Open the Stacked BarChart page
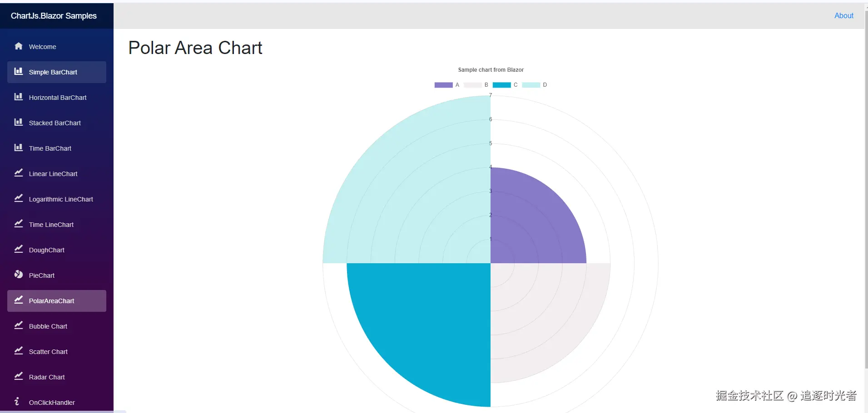 (x=55, y=123)
